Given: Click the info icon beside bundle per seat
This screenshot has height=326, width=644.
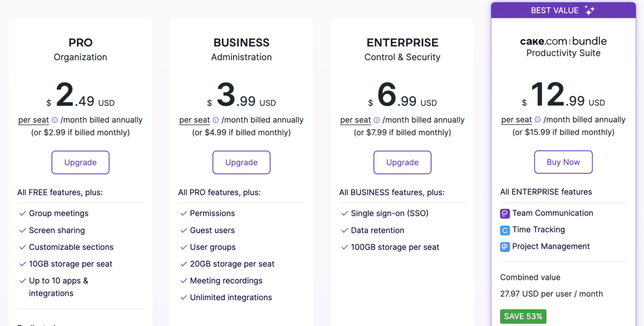Looking at the screenshot, I should (538, 120).
